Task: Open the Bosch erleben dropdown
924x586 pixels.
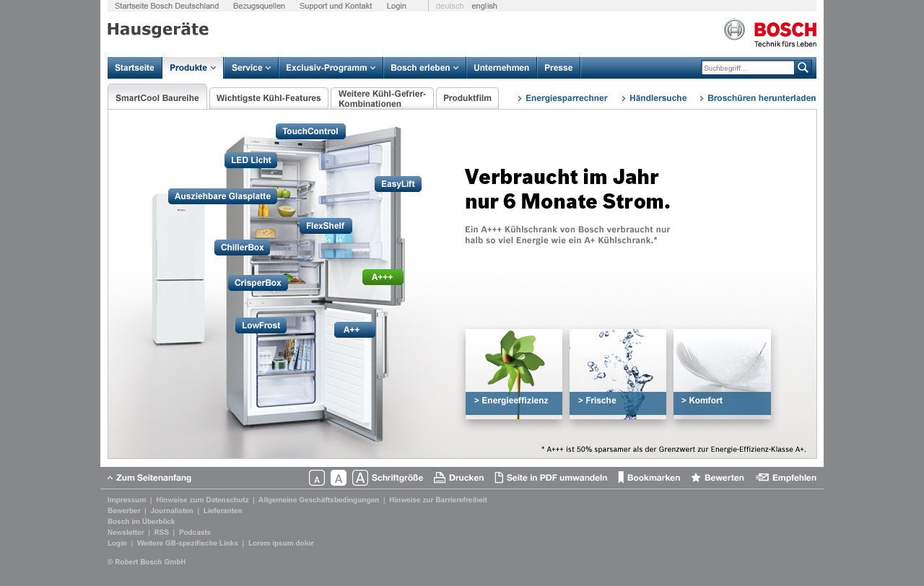Action: 424,67
